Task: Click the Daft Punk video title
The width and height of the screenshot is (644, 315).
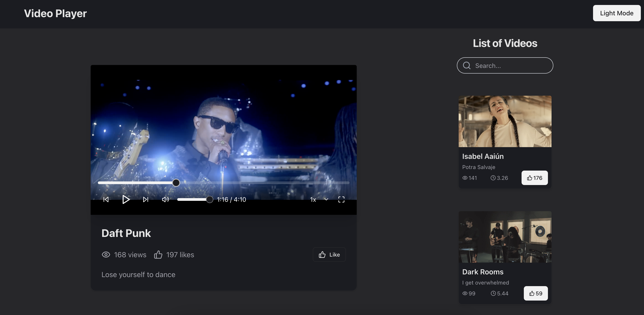Action: 126,233
